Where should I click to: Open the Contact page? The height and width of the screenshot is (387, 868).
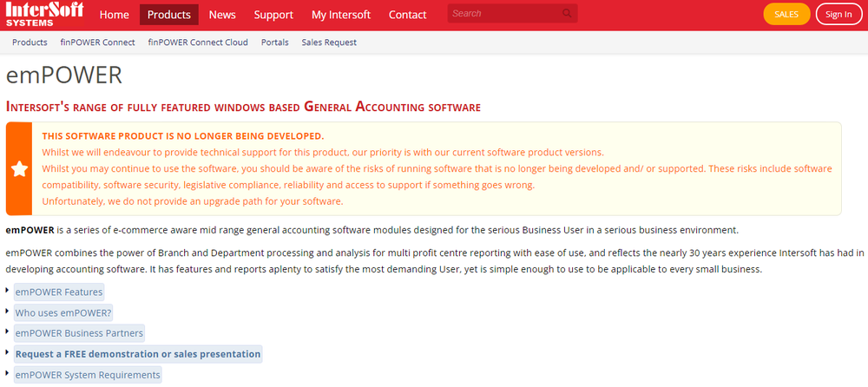407,15
